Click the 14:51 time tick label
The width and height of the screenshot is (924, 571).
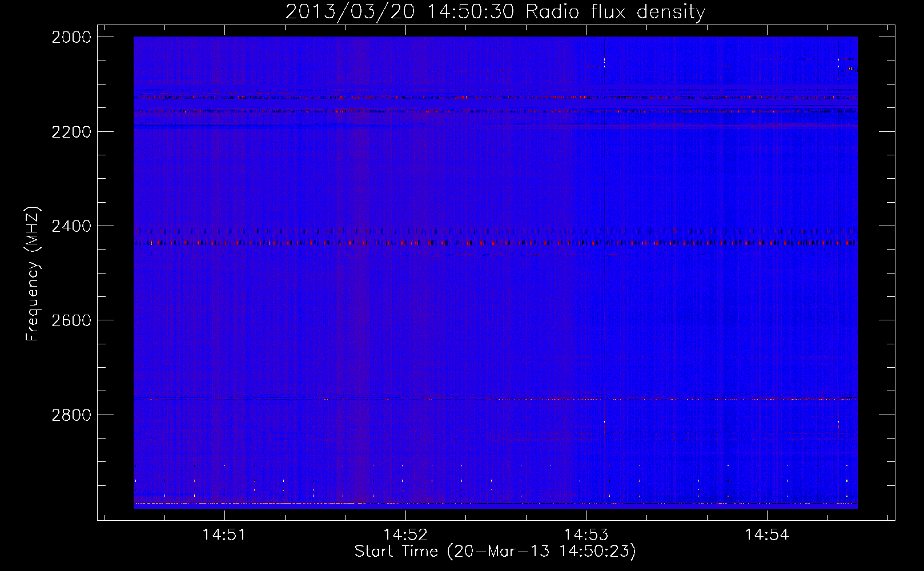[x=224, y=534]
